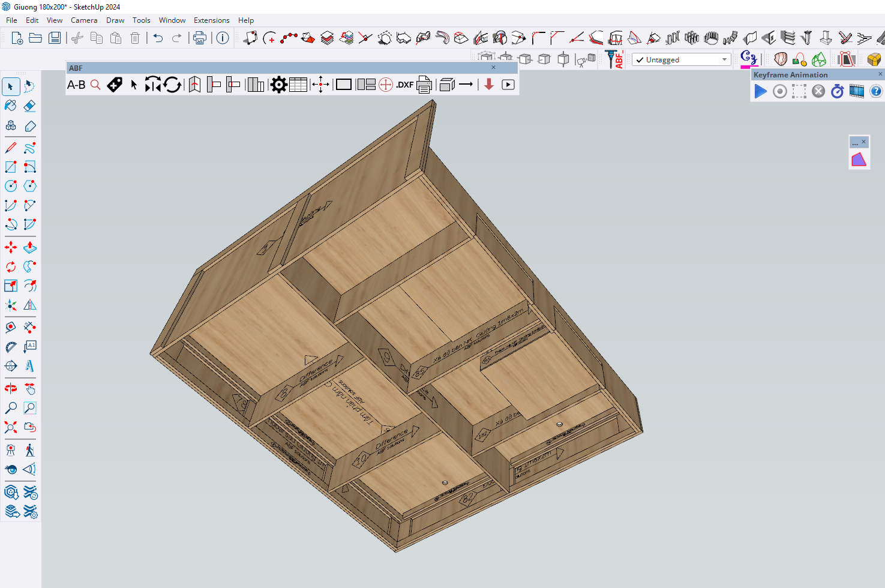Image resolution: width=885 pixels, height=588 pixels.
Task: Play the keyframe animation
Action: pyautogui.click(x=760, y=91)
